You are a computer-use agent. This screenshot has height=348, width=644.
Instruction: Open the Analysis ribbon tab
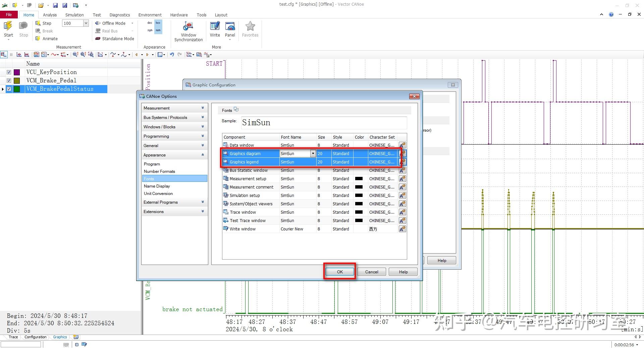pos(50,15)
